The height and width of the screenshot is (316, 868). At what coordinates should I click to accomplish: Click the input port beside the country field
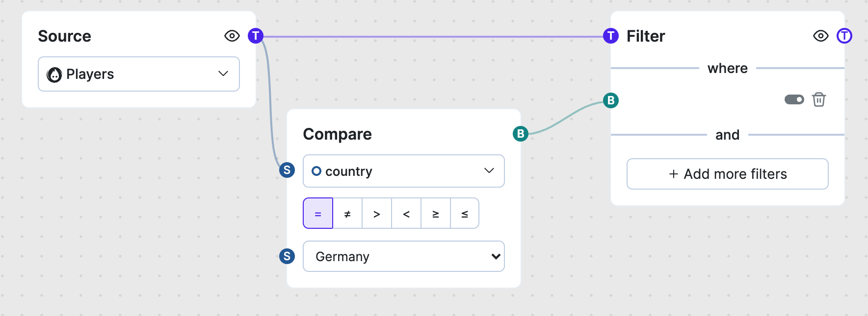point(287,170)
